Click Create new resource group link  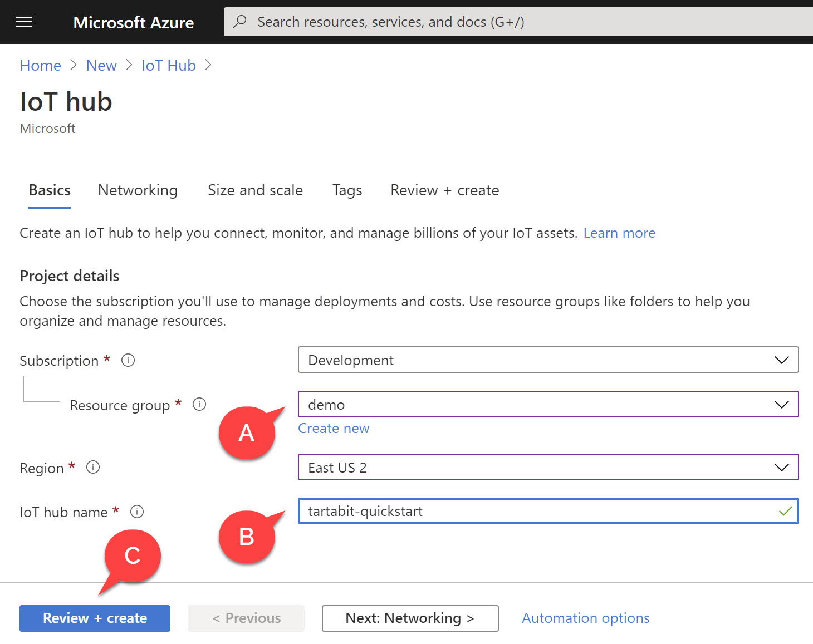pos(334,428)
